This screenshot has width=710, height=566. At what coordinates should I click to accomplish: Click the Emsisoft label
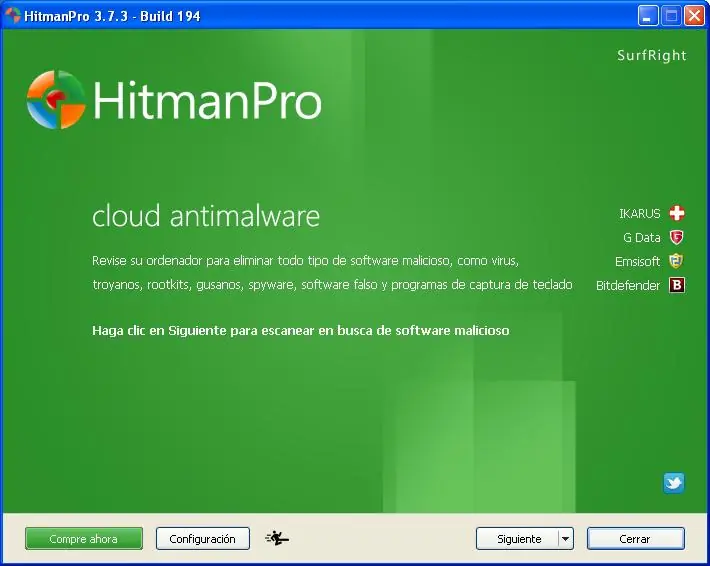[x=638, y=261]
